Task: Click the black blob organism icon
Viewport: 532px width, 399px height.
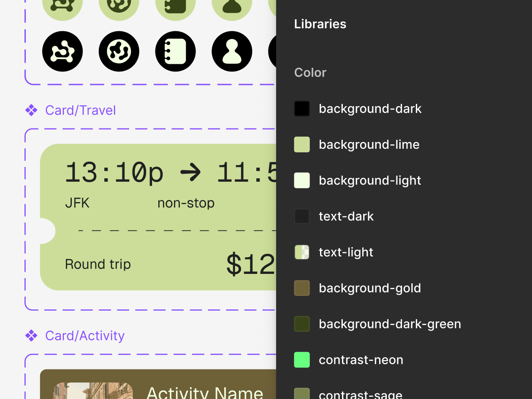Action: 119,51
